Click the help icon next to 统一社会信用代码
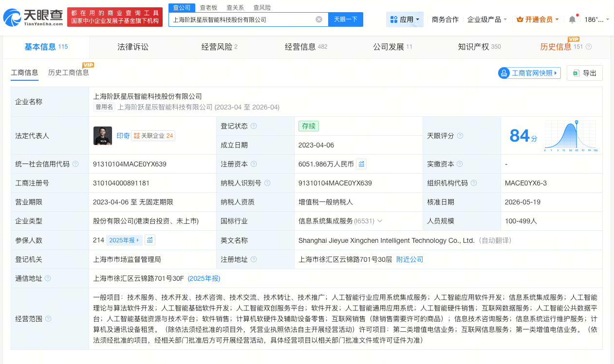This screenshot has width=614, height=364. pyautogui.click(x=75, y=164)
